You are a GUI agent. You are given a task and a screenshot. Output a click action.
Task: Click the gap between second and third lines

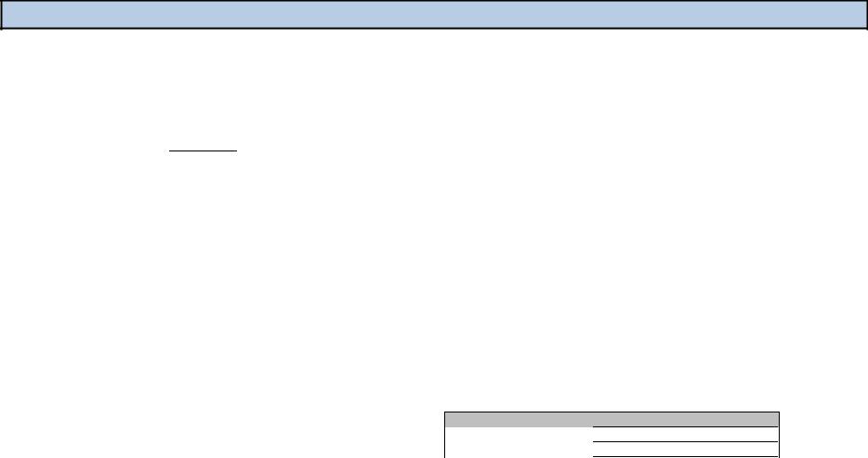point(685,449)
